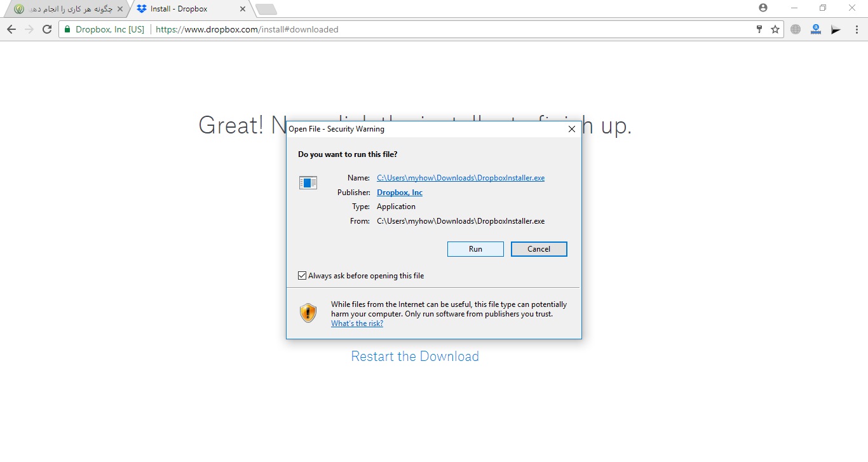Click Restart the Download link

pos(415,357)
